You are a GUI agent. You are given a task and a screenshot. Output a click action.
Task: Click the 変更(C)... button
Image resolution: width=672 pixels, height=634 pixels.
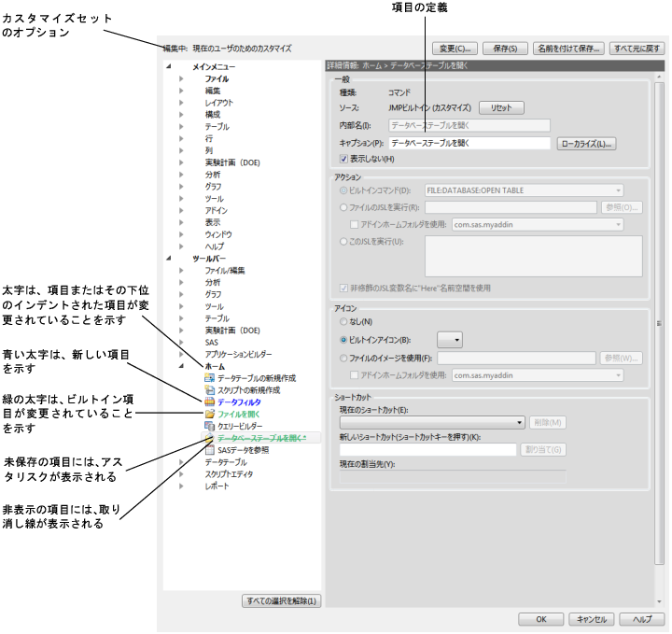455,49
